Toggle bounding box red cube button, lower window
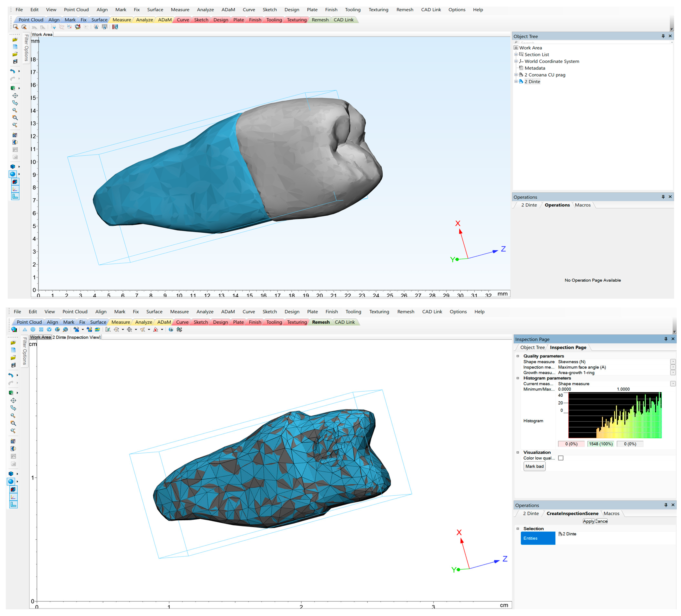The height and width of the screenshot is (616, 681). click(x=13, y=490)
